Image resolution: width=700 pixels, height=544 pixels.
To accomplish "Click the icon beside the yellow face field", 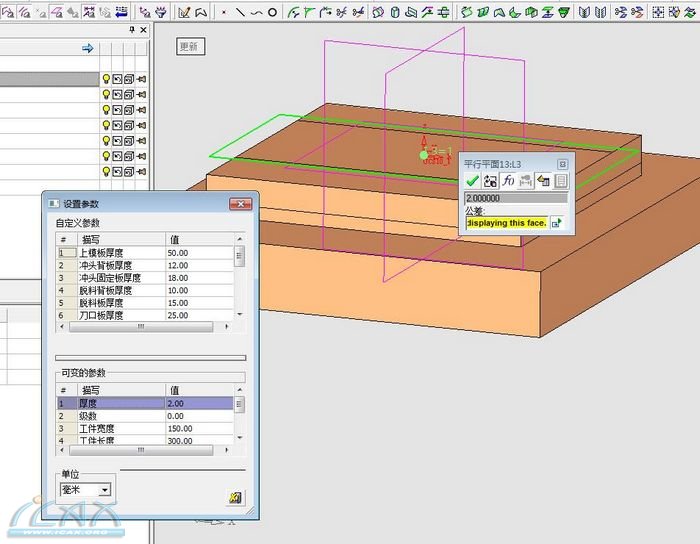I will point(557,222).
